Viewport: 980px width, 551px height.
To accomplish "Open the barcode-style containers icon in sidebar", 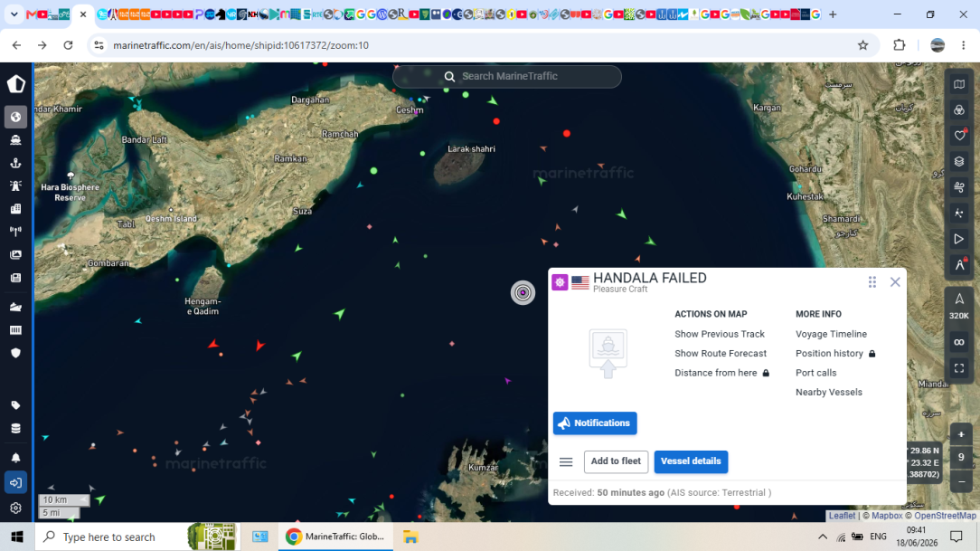I will tap(15, 329).
